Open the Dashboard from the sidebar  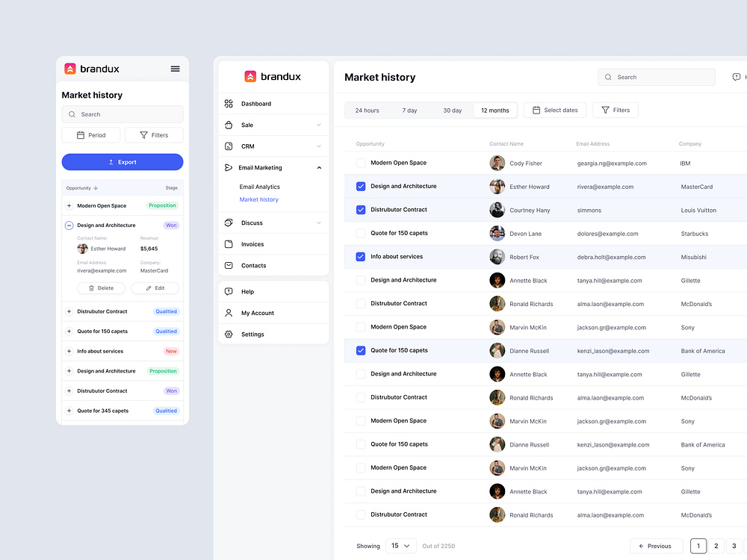click(229, 103)
